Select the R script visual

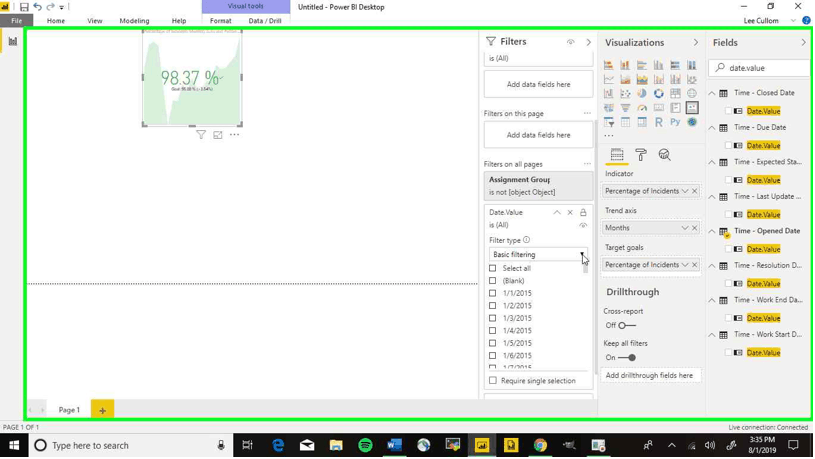click(659, 122)
